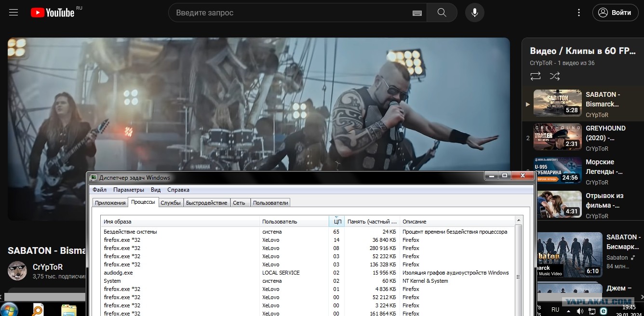Open the Вид menu in Task Manager
Image resolution: width=644 pixels, height=316 pixels.
pyautogui.click(x=156, y=190)
